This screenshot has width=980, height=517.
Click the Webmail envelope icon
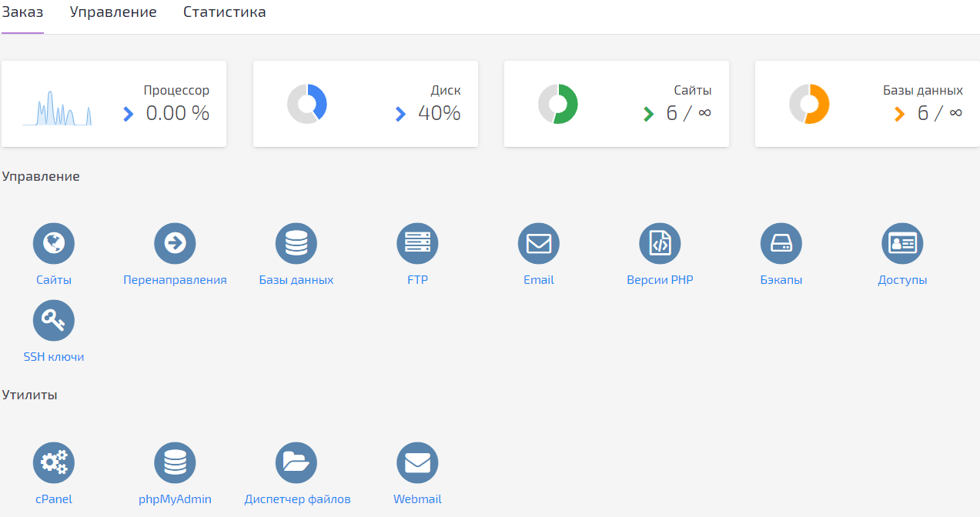click(x=417, y=463)
